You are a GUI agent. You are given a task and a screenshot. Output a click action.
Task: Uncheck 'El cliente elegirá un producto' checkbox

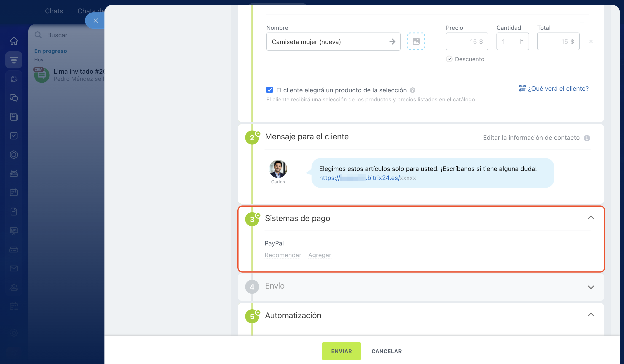tap(269, 90)
